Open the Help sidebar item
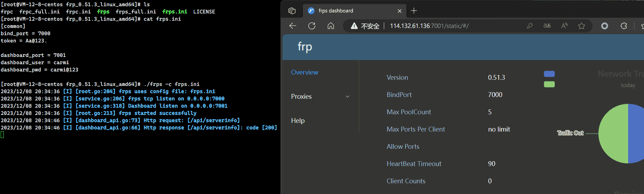 [298, 121]
